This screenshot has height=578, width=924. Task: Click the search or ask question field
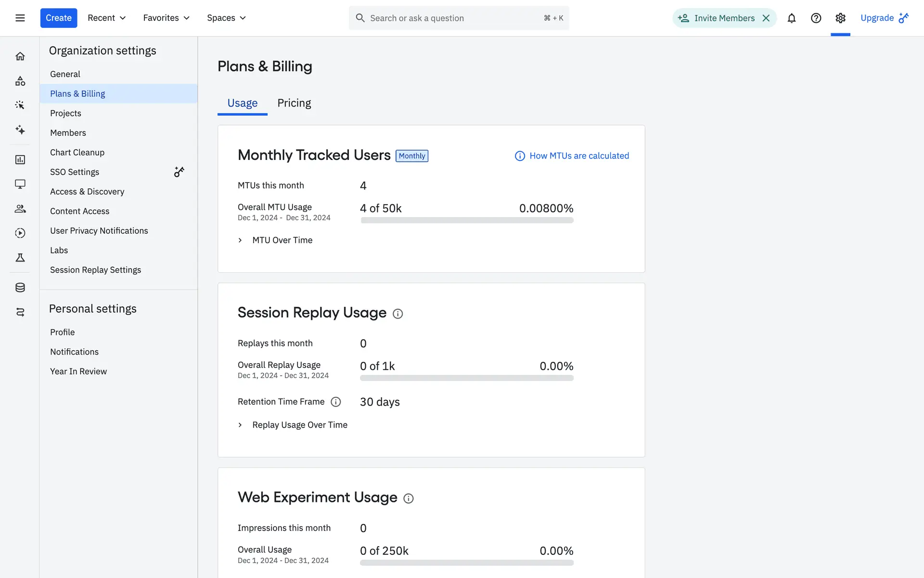click(452, 18)
